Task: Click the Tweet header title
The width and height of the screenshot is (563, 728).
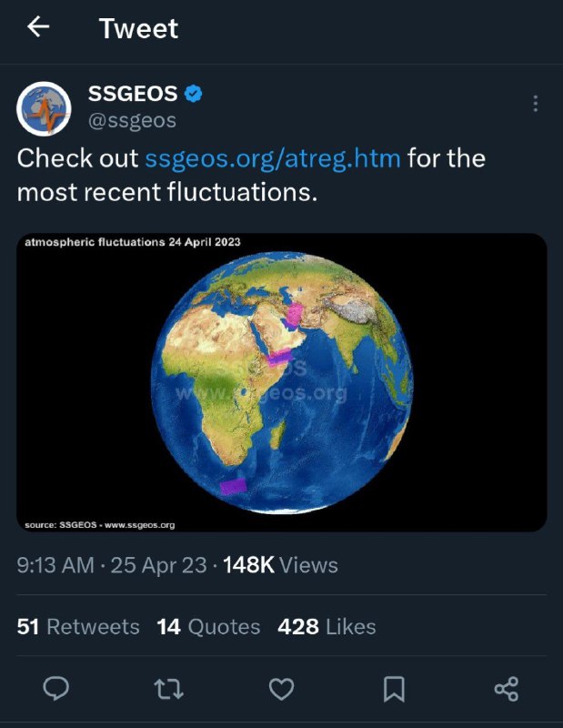Action: click(x=138, y=28)
